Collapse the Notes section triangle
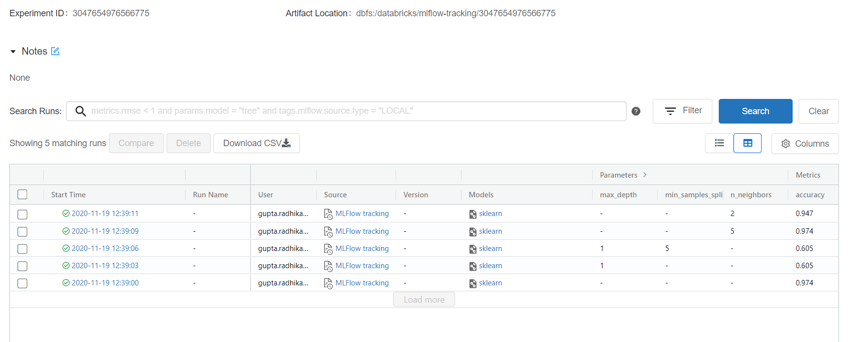 pos(13,52)
